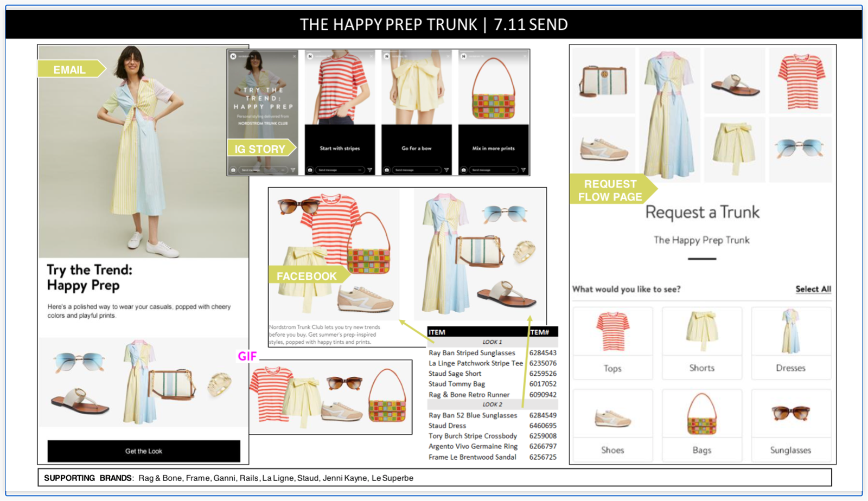Click the leather sandal in the email product row

[80, 401]
